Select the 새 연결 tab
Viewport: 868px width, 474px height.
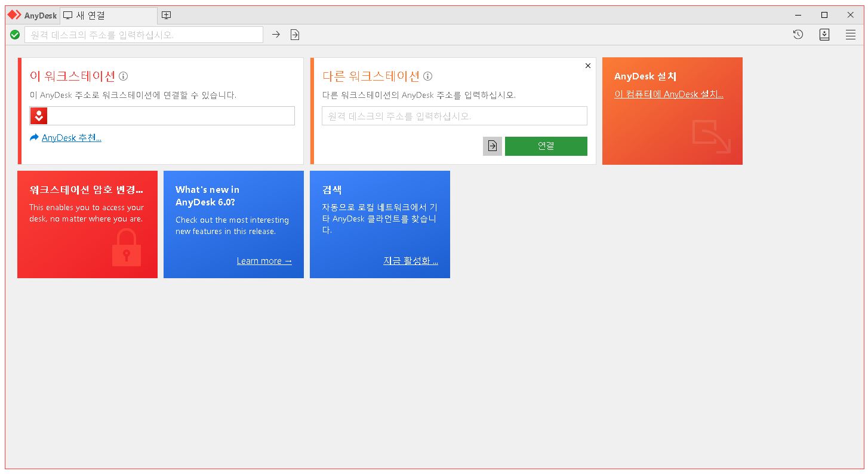pos(109,16)
